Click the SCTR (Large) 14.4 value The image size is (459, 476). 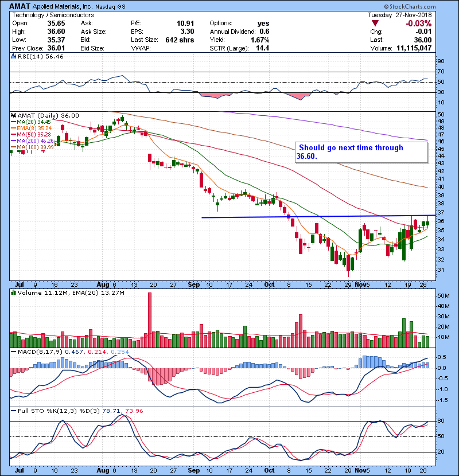click(262, 48)
